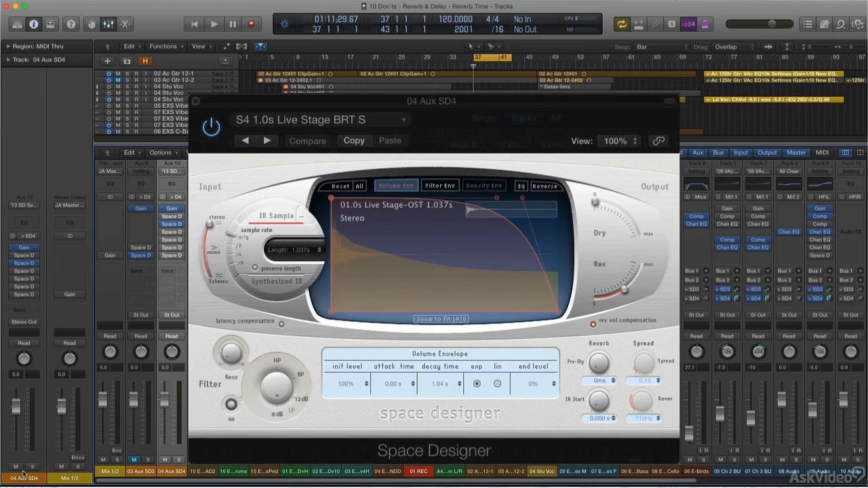
Task: Pause the transport
Action: [x=233, y=24]
